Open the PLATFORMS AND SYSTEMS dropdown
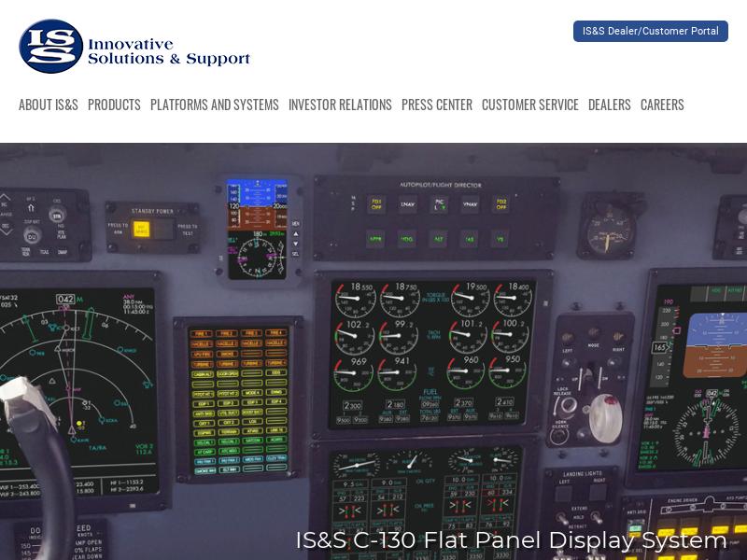747x560 pixels. tap(214, 105)
